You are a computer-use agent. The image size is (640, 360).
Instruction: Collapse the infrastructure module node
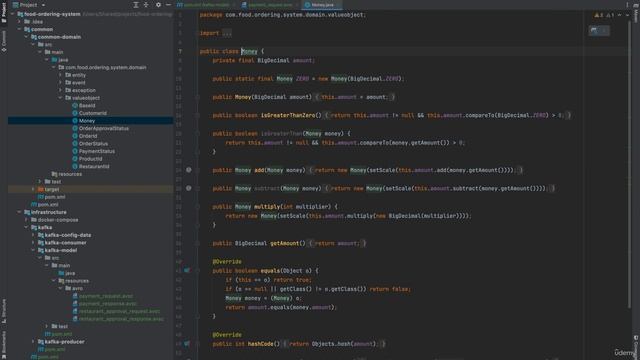[19, 212]
